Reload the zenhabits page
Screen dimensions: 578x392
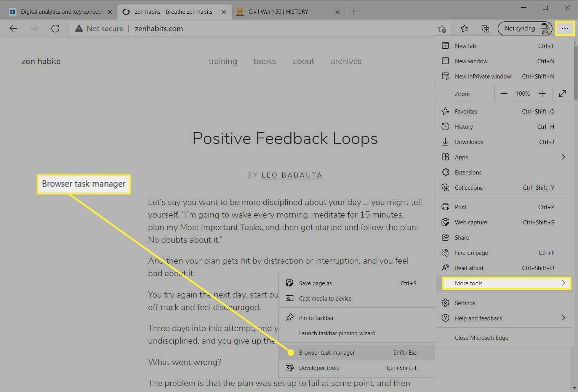pyautogui.click(x=55, y=29)
